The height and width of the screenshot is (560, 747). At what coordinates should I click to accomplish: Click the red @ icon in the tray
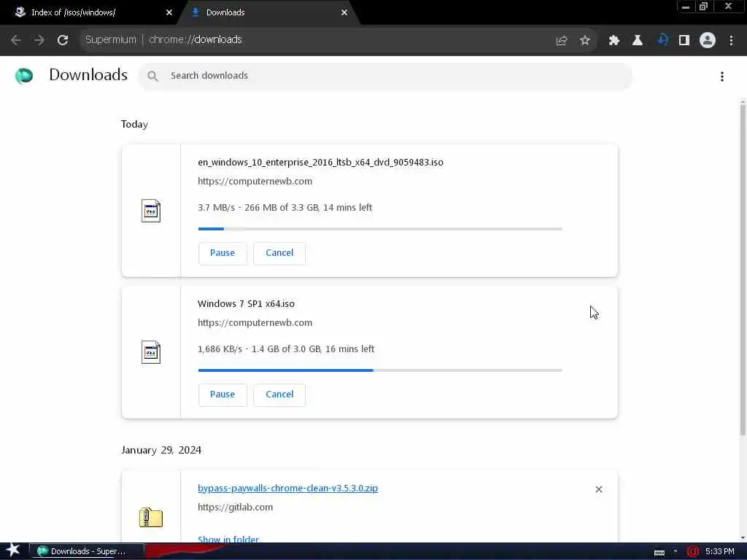click(693, 551)
